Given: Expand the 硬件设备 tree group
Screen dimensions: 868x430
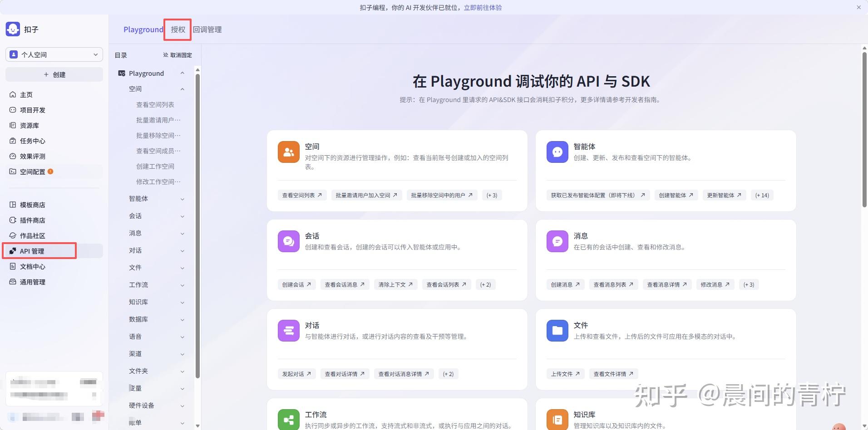Looking at the screenshot, I should (182, 406).
